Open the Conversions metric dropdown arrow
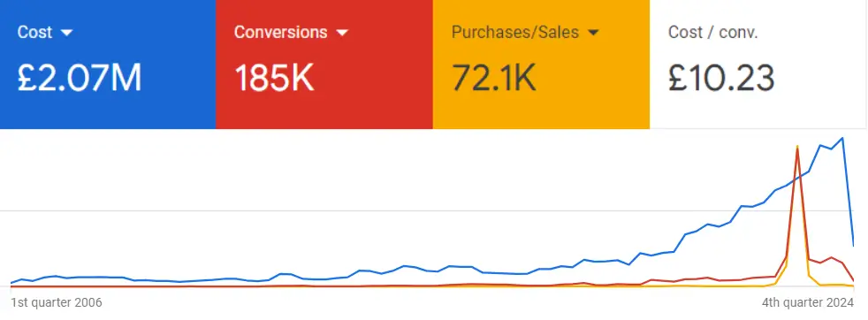The image size is (868, 320). [x=342, y=34]
